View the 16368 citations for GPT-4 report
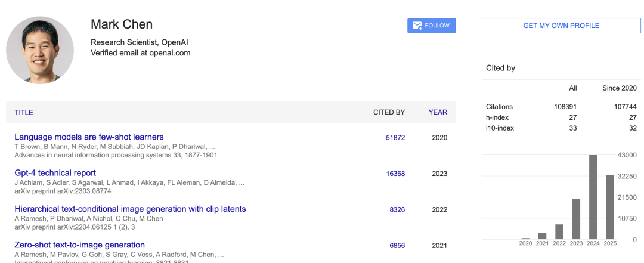Image resolution: width=644 pixels, height=263 pixels. coord(395,174)
